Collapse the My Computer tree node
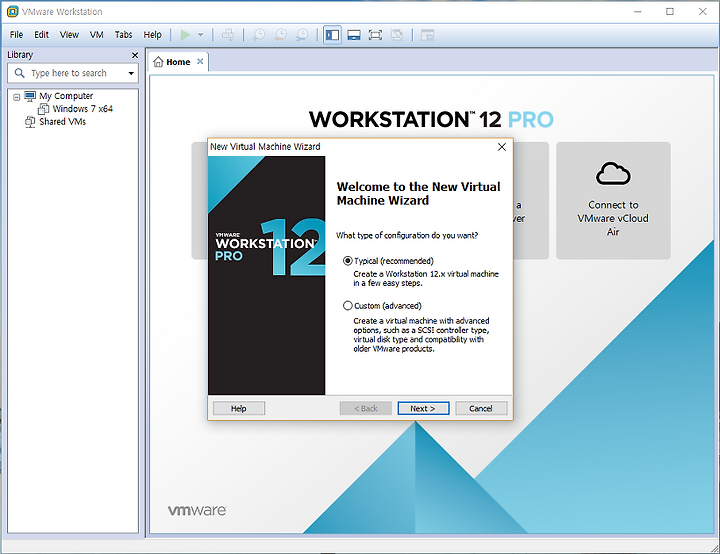Image resolution: width=720 pixels, height=554 pixels. point(17,97)
